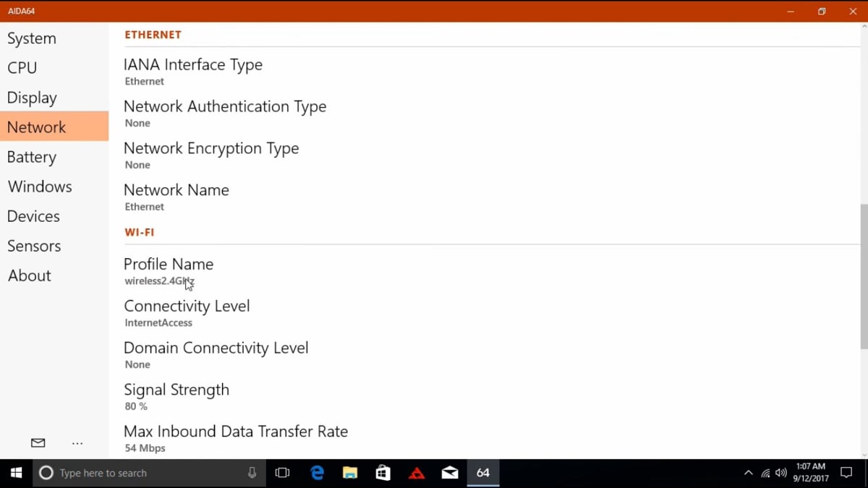Open the Windows page
This screenshot has width=868, height=488.
pyautogui.click(x=54, y=187)
